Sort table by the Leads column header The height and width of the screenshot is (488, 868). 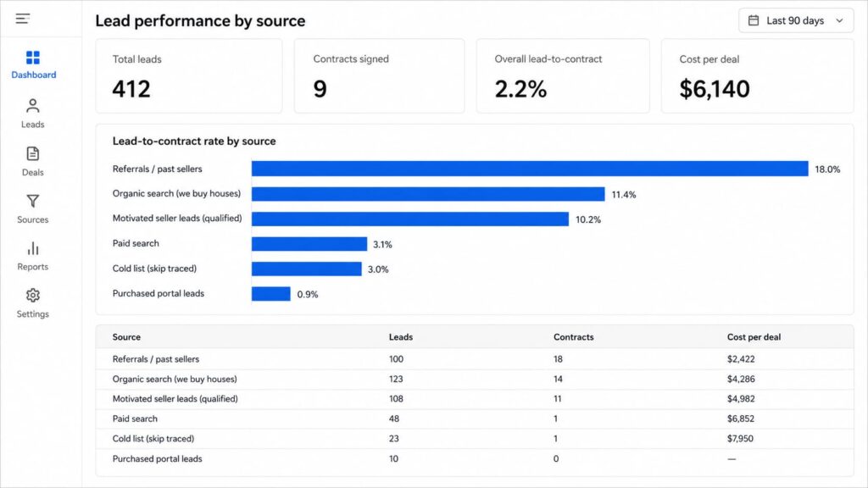point(401,337)
